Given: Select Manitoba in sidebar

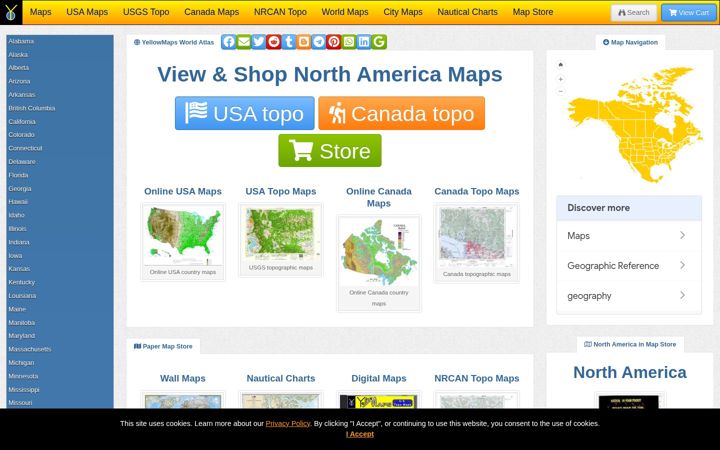Looking at the screenshot, I should [x=22, y=323].
